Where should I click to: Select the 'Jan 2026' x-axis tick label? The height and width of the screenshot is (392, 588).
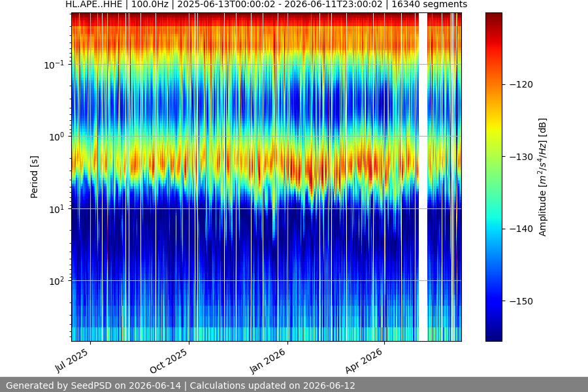(x=268, y=361)
